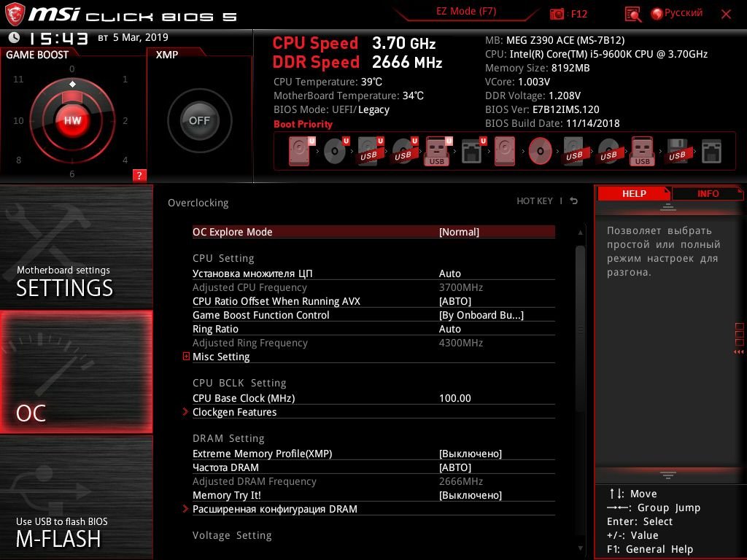Change language via Русский button

(x=676, y=13)
